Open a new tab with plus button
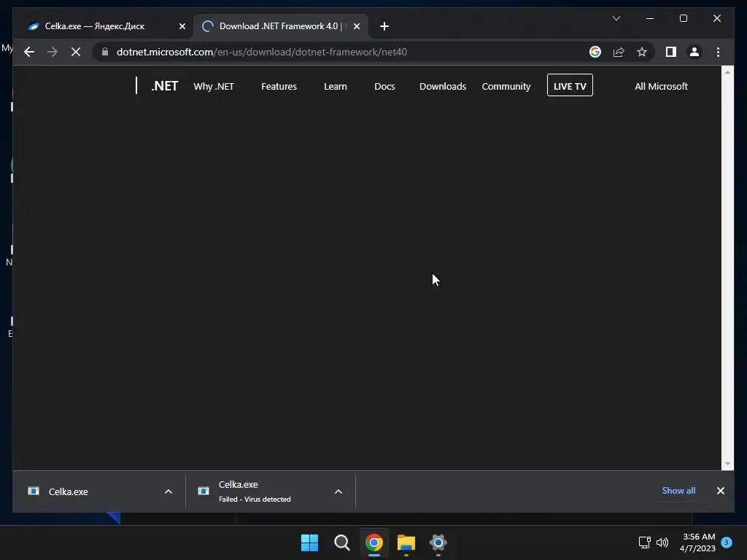 [384, 26]
